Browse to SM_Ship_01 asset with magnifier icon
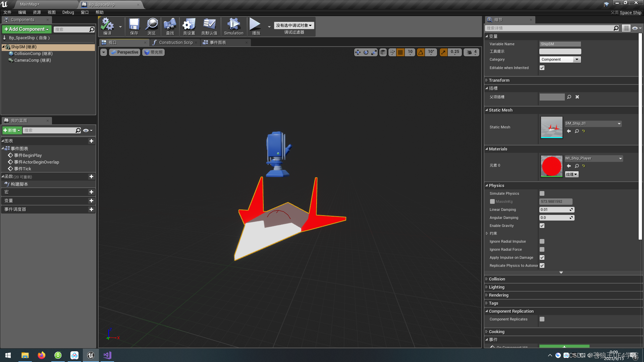Image resolution: width=644 pixels, height=362 pixels. (577, 131)
